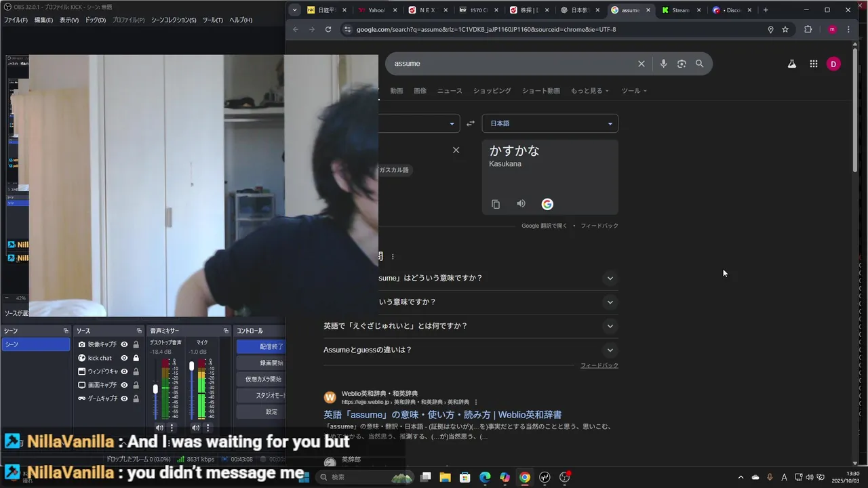868x488 pixels.
Task: Expand the ツール search options
Action: click(x=634, y=91)
